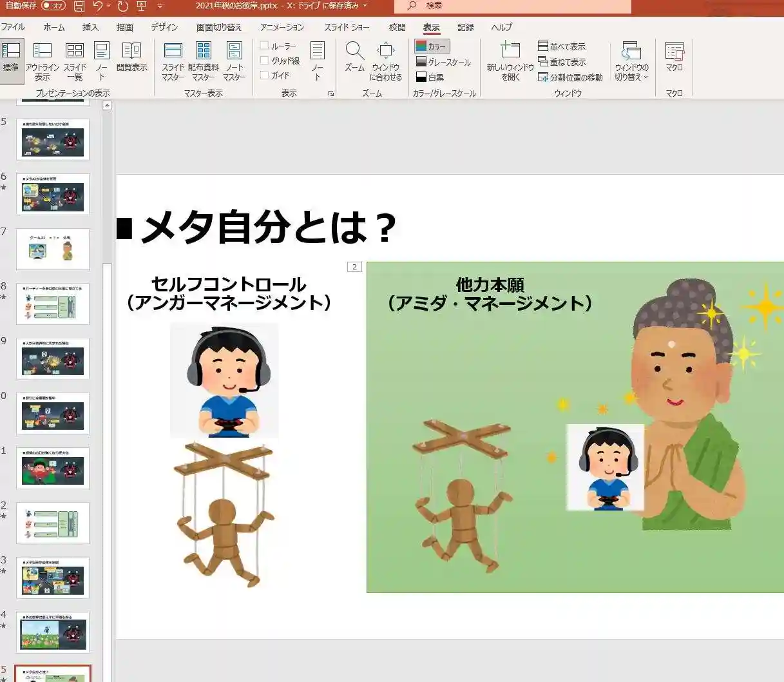Open a new window

point(510,61)
